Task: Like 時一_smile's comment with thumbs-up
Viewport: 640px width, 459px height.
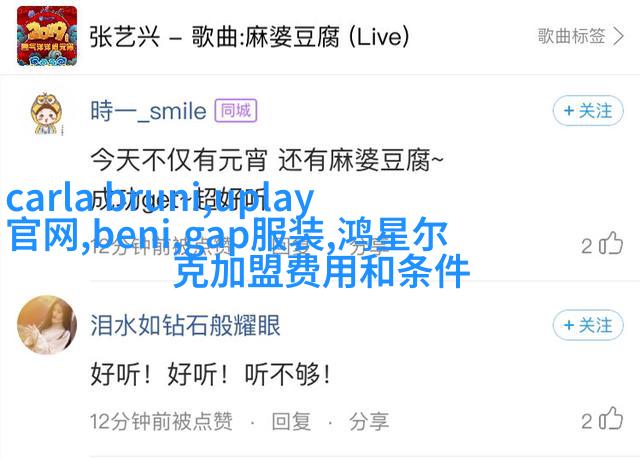Action: coord(611,244)
